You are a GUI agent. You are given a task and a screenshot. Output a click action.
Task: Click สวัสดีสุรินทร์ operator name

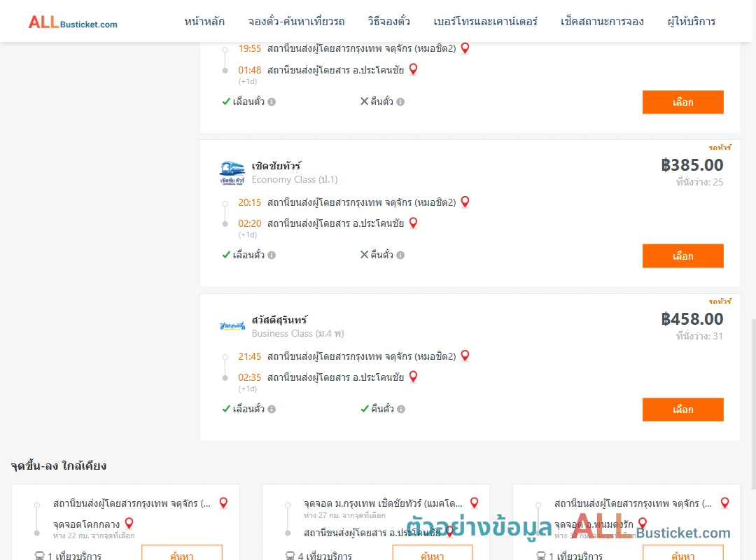(279, 320)
